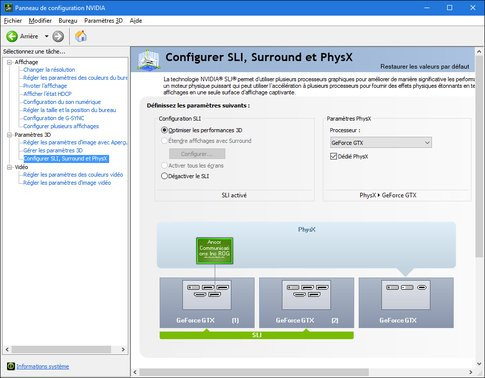Open the Modifier menu
Image resolution: width=485 pixels, height=378 pixels.
[40, 21]
